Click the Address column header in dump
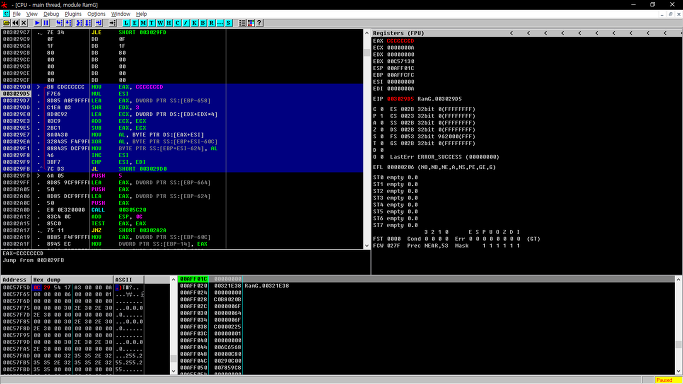 point(16,280)
